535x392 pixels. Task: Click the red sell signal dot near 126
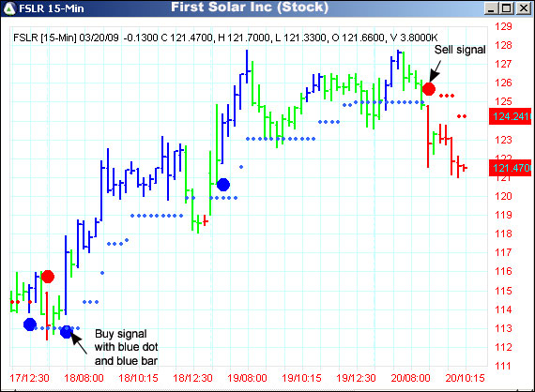tap(429, 89)
